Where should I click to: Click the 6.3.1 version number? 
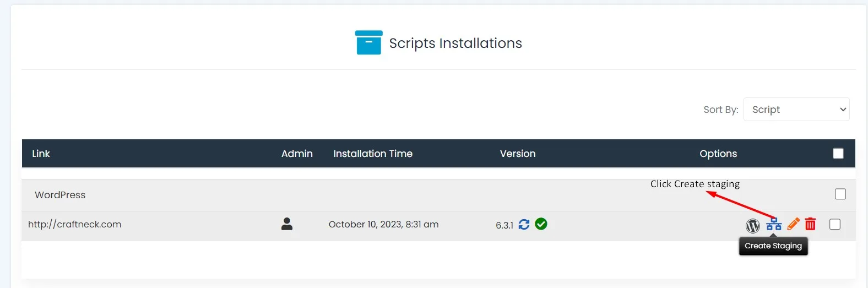[x=504, y=225]
